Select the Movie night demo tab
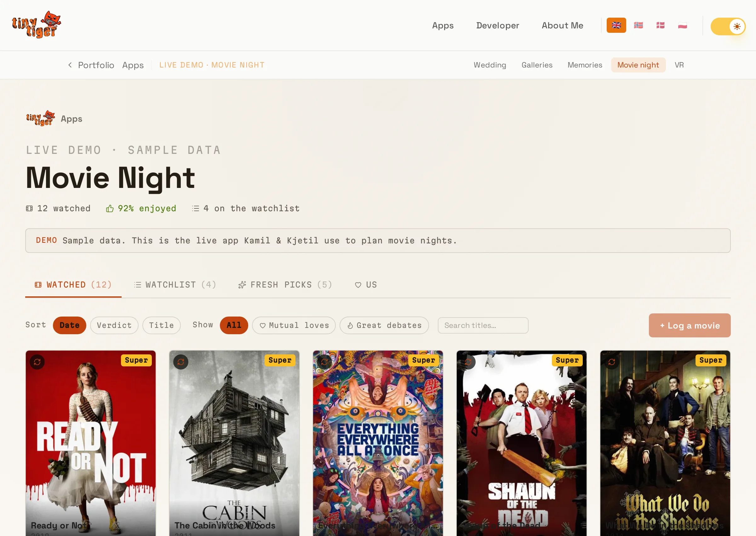This screenshot has width=756, height=536. tap(638, 65)
